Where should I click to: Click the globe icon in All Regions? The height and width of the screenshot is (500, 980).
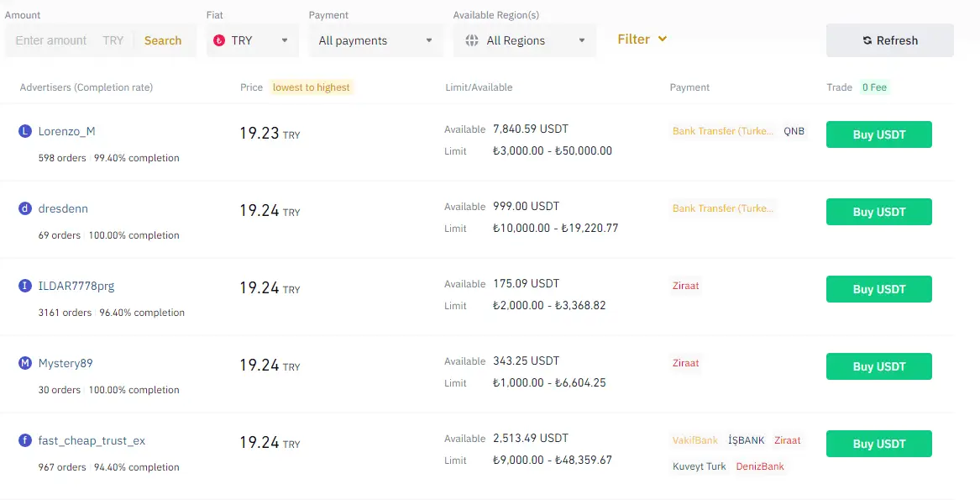(x=471, y=40)
